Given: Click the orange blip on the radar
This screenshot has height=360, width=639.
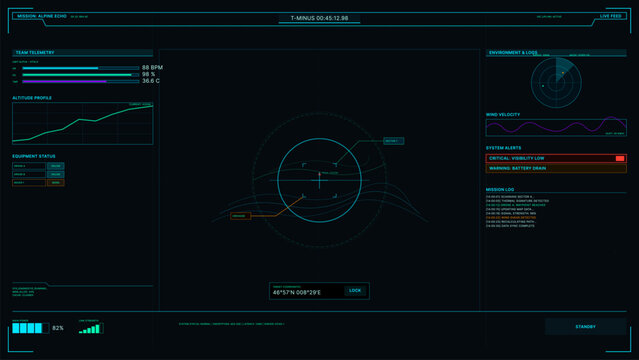Looking at the screenshot, I should (563, 73).
